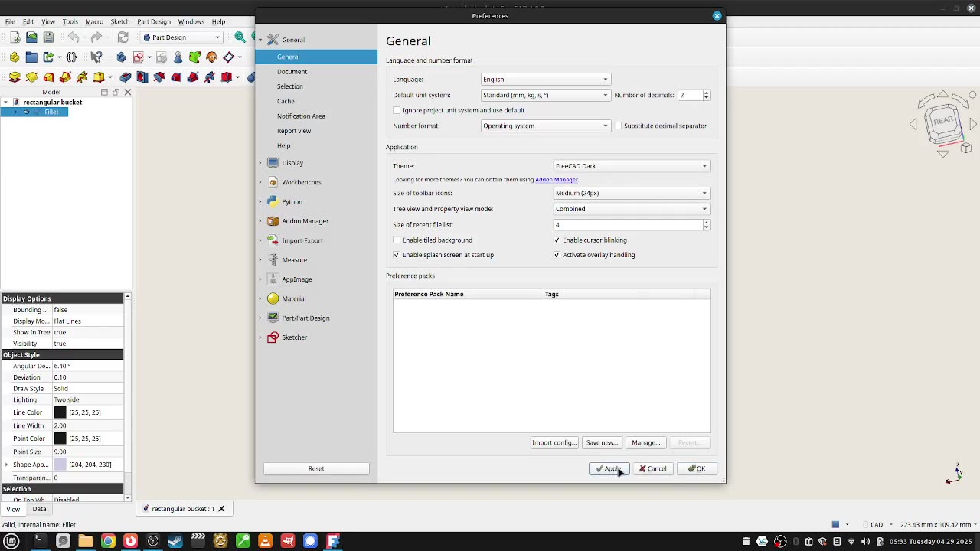The height and width of the screenshot is (551, 980).
Task: Click the Create group folder icon
Action: (x=31, y=57)
